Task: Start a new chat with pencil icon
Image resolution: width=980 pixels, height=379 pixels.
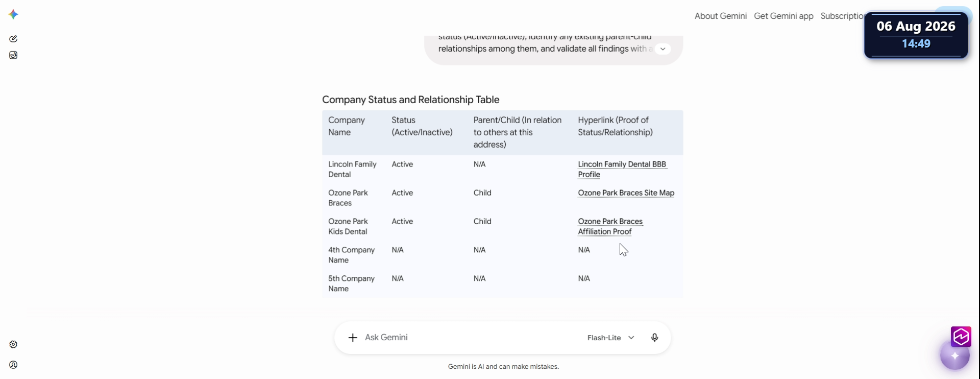Action: pyautogui.click(x=13, y=39)
